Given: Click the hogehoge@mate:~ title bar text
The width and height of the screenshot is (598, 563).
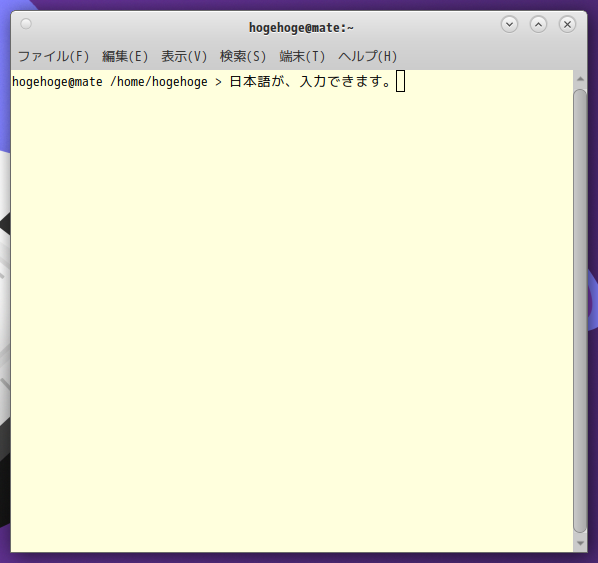Looking at the screenshot, I should (301, 28).
